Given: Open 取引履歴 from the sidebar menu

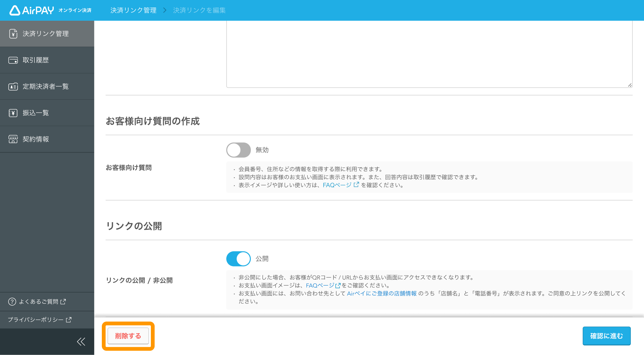Looking at the screenshot, I should tap(36, 60).
